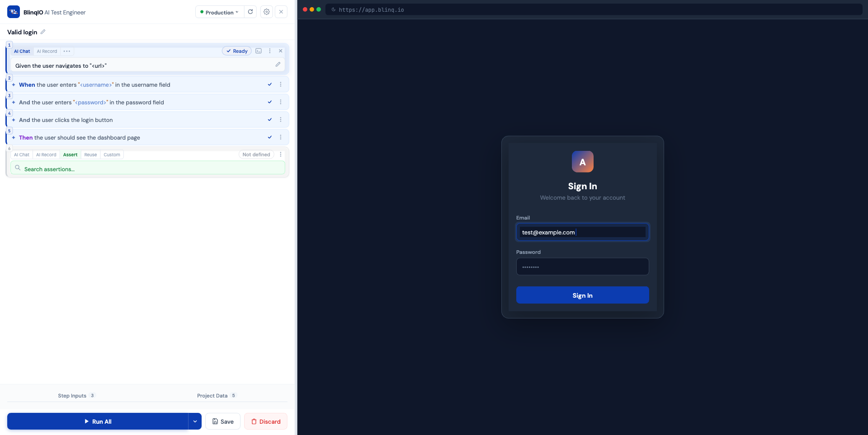The image size is (868, 435).
Task: Click the refresh icon near Production
Action: (x=250, y=12)
